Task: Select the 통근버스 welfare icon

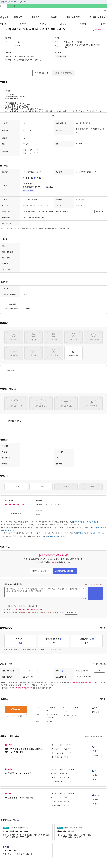Action: point(13,337)
